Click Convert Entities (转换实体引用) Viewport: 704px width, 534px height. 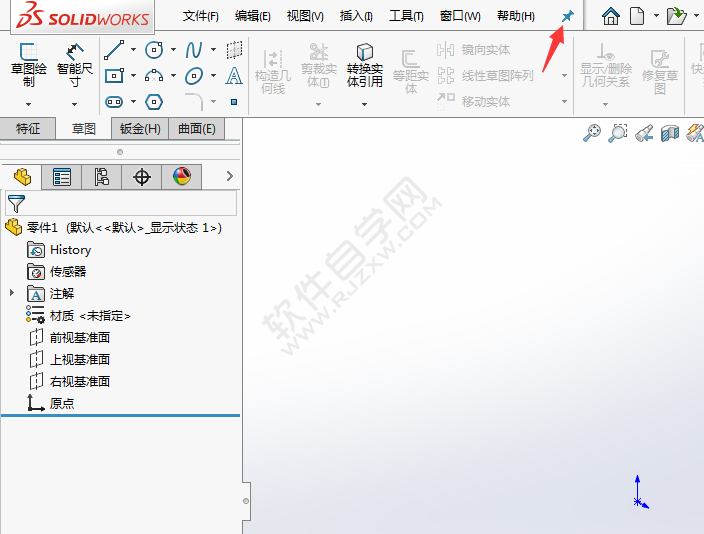[365, 66]
